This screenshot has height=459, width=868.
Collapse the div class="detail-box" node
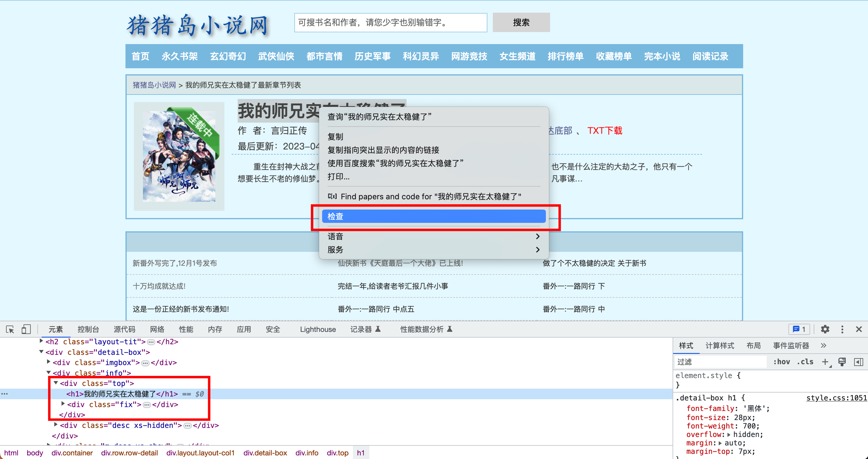tap(41, 352)
